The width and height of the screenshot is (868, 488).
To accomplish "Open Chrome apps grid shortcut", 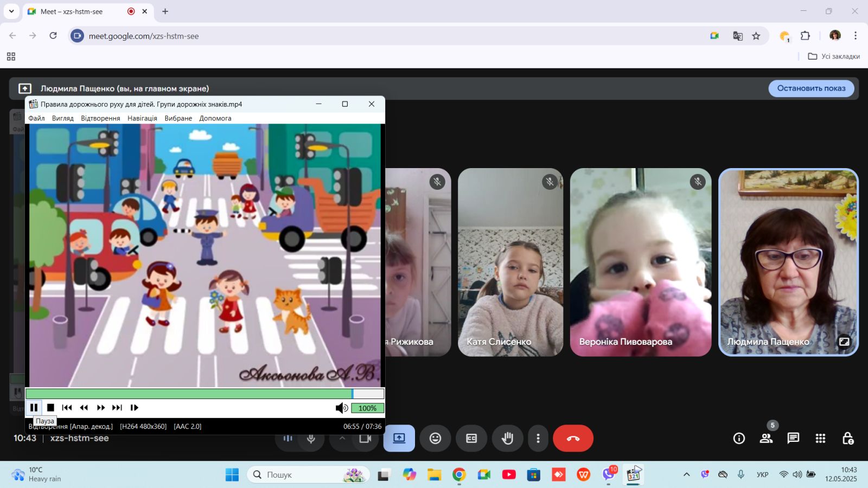I will click(11, 56).
